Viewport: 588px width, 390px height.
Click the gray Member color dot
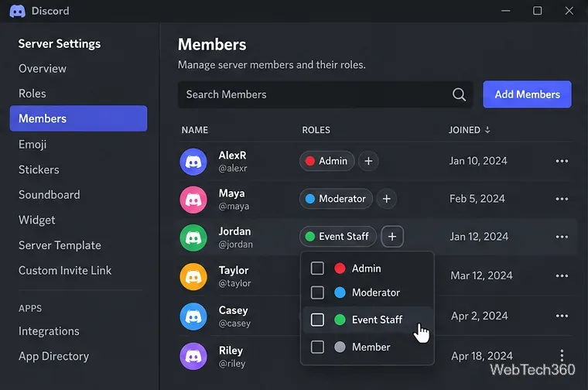pos(340,347)
